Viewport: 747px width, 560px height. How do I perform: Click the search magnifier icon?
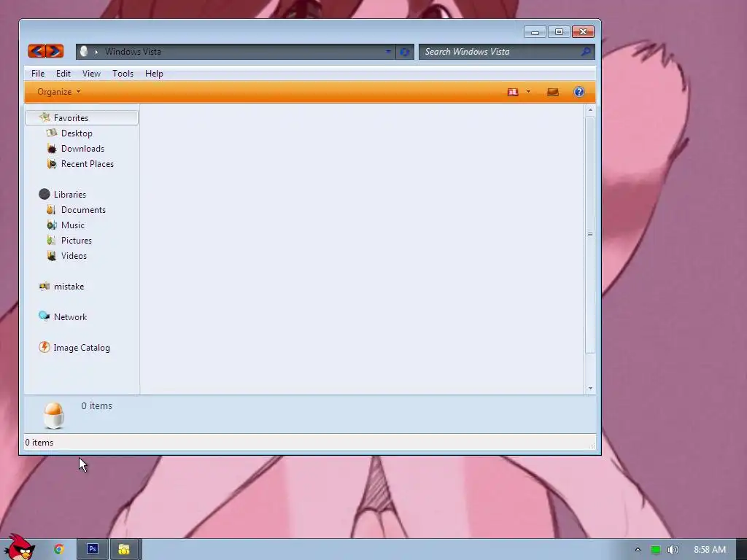586,52
